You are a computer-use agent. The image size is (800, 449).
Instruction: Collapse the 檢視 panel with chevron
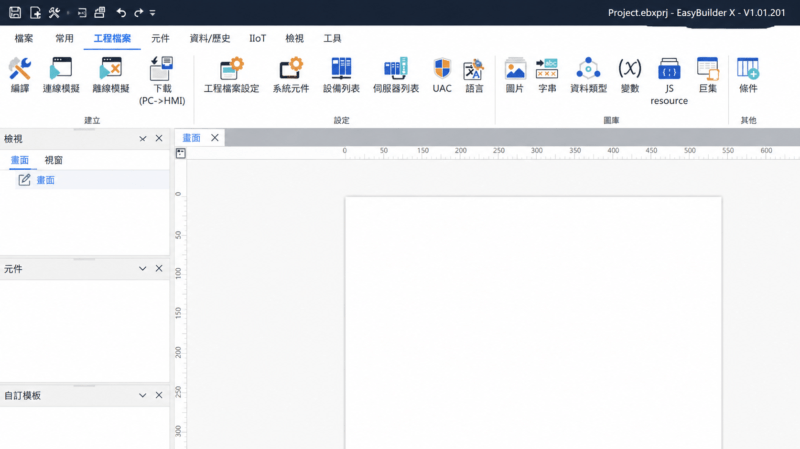pos(143,138)
